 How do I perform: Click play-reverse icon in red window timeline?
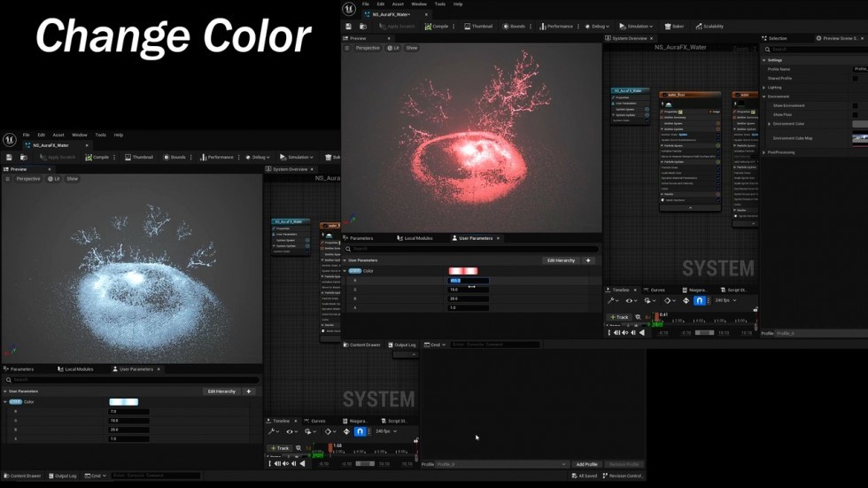tap(642, 332)
